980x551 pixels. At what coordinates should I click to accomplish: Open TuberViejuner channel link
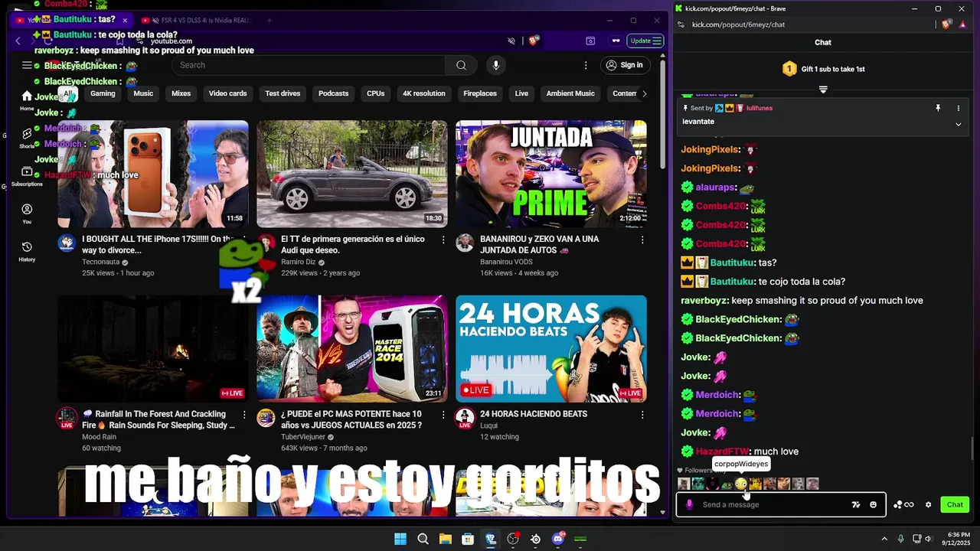(303, 437)
